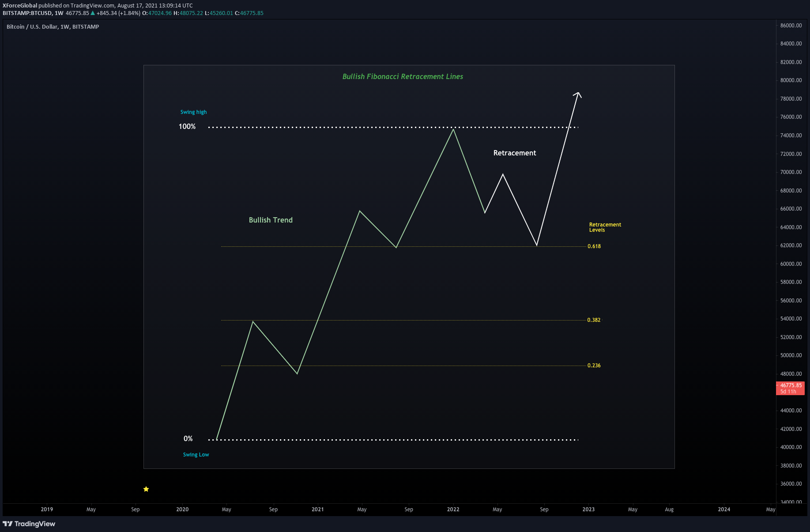This screenshot has height=532, width=810.
Task: Click the 0.382 retracement level label
Action: pos(594,320)
